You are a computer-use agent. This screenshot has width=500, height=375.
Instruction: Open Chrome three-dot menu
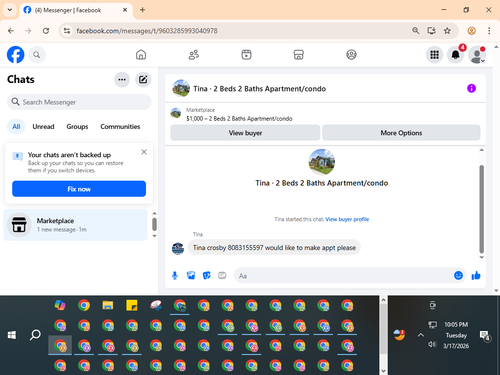[489, 31]
